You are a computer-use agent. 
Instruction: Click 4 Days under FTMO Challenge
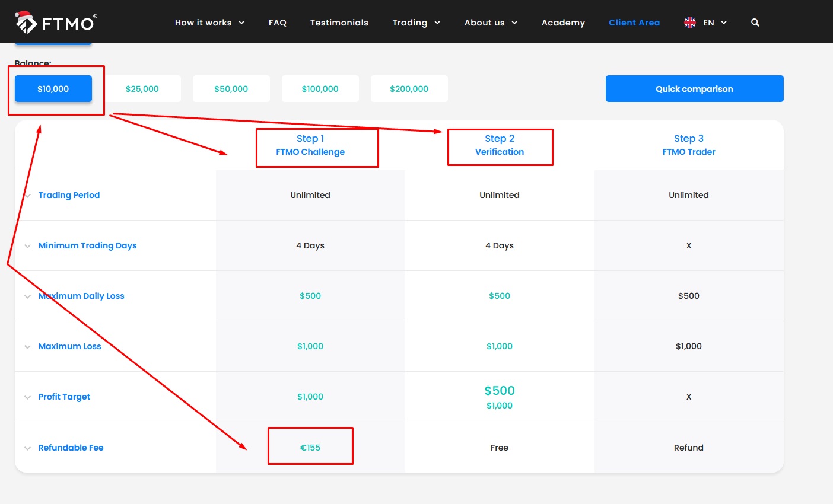[x=310, y=245]
